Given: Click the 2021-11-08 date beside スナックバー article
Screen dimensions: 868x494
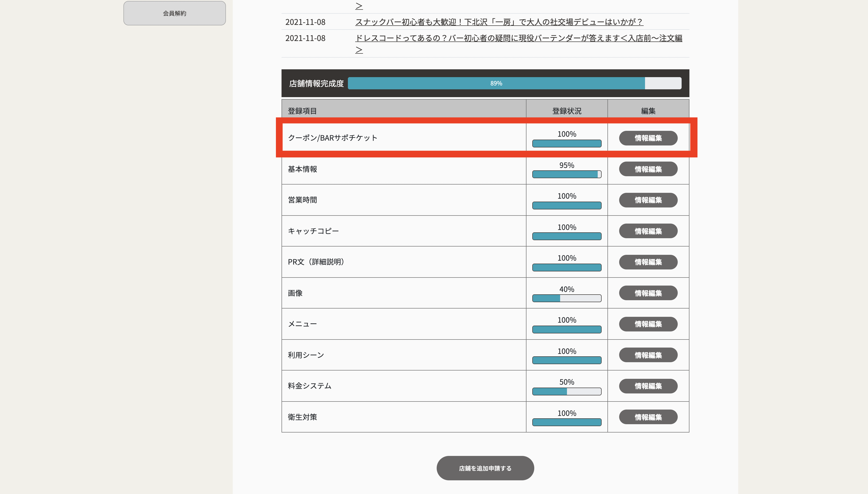Looking at the screenshot, I should click(305, 22).
